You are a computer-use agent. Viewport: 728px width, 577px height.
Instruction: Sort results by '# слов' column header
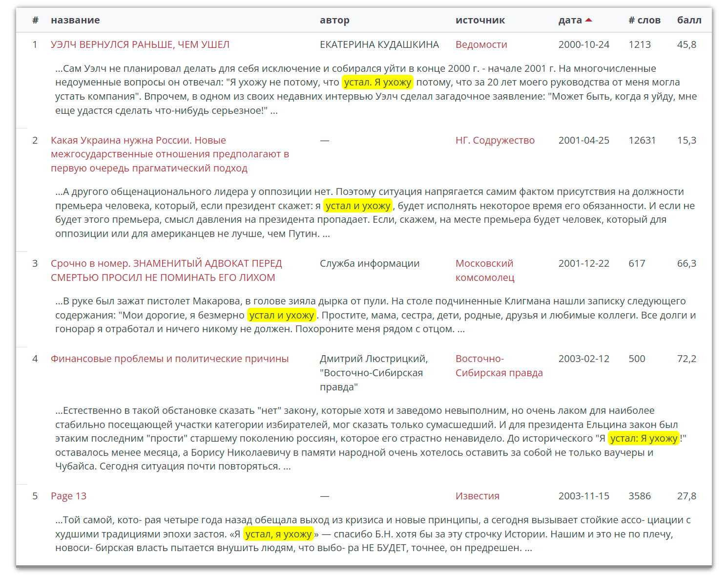(645, 20)
